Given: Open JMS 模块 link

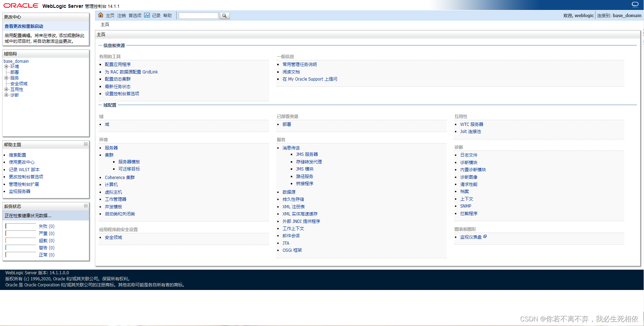Looking at the screenshot, I should [x=305, y=169].
